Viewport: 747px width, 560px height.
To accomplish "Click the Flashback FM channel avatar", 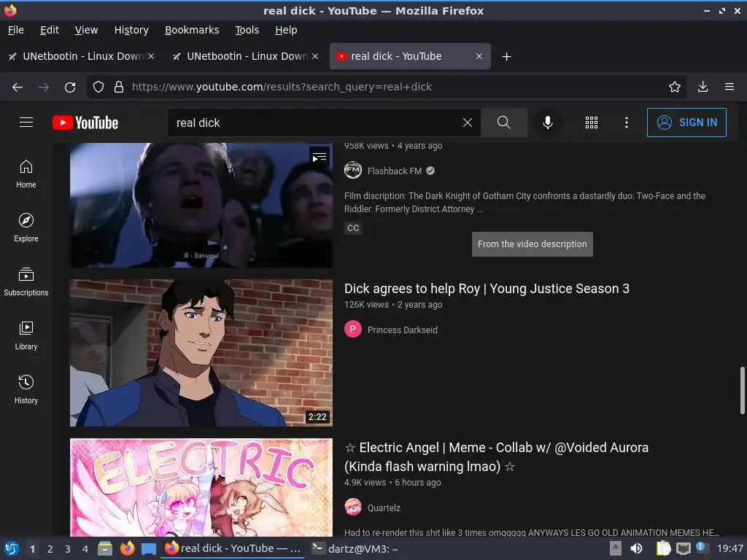I will [x=353, y=171].
